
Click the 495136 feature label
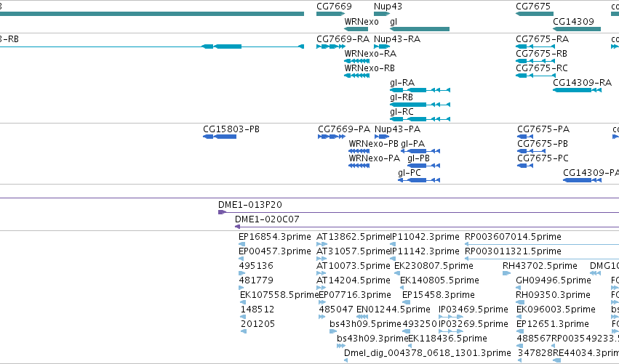click(x=256, y=266)
